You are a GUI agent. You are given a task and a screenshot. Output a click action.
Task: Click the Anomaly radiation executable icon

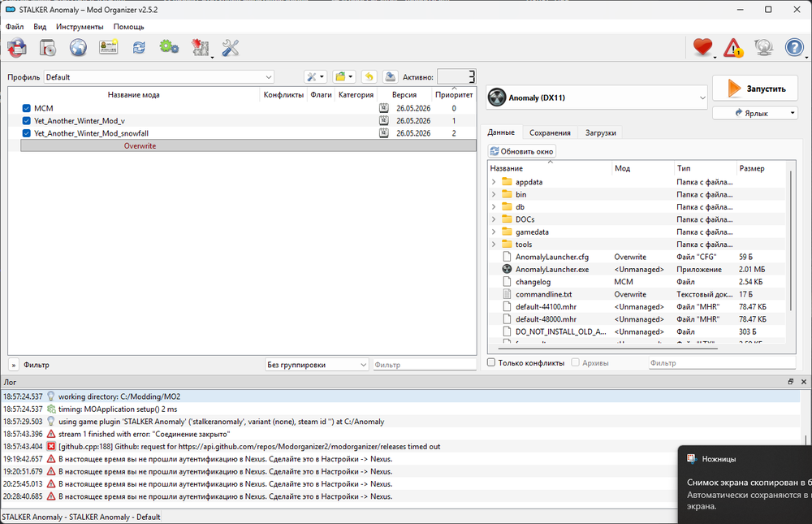click(x=497, y=97)
